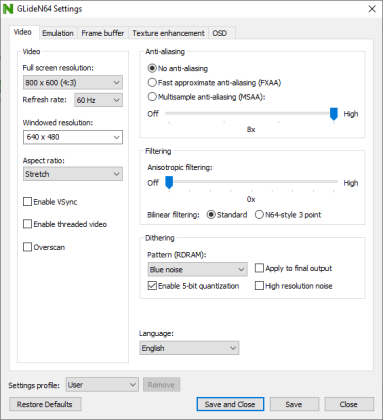Viewport: 383px width, 420px height.
Task: Open the Language dropdown set to English
Action: tap(189, 348)
